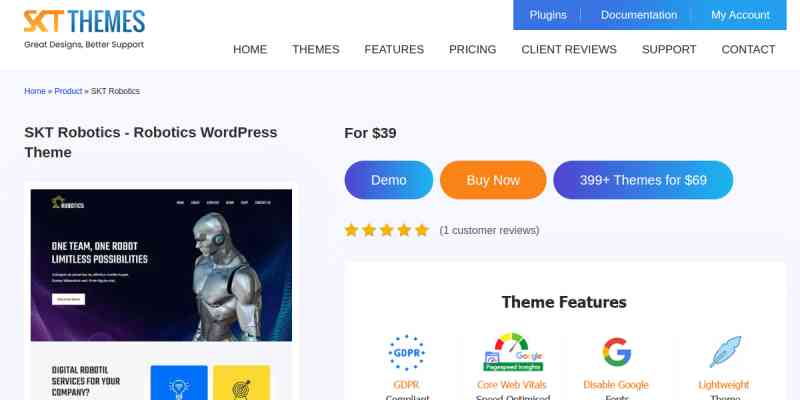Click the SKT Themes logo
This screenshot has height=400, width=800.
coord(84,29)
